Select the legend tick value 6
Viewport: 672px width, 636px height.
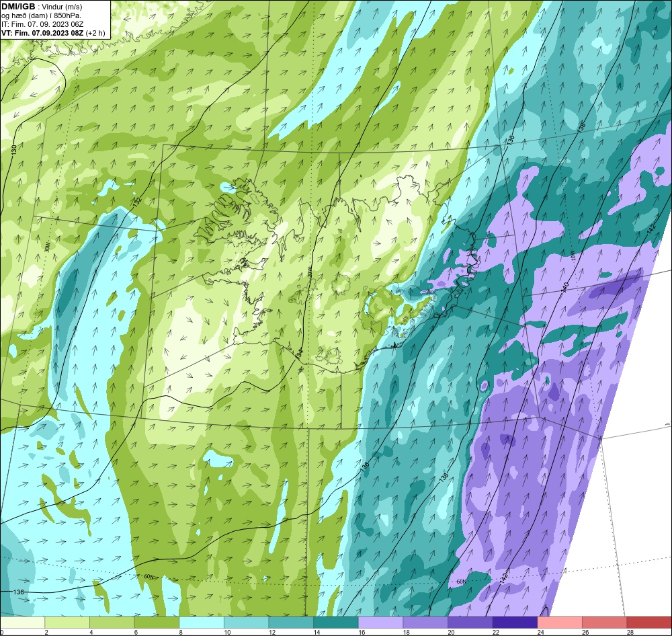(x=136, y=632)
